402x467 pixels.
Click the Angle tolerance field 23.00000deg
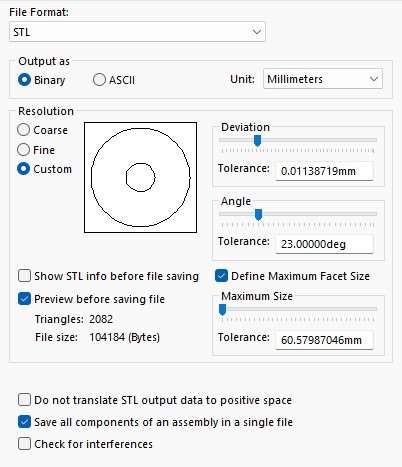324,244
